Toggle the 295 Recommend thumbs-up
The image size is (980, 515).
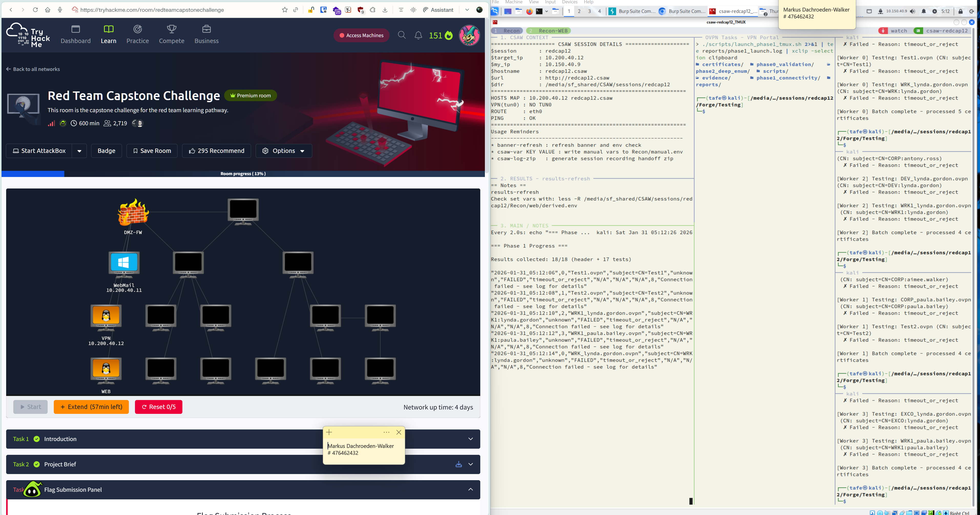pos(216,151)
